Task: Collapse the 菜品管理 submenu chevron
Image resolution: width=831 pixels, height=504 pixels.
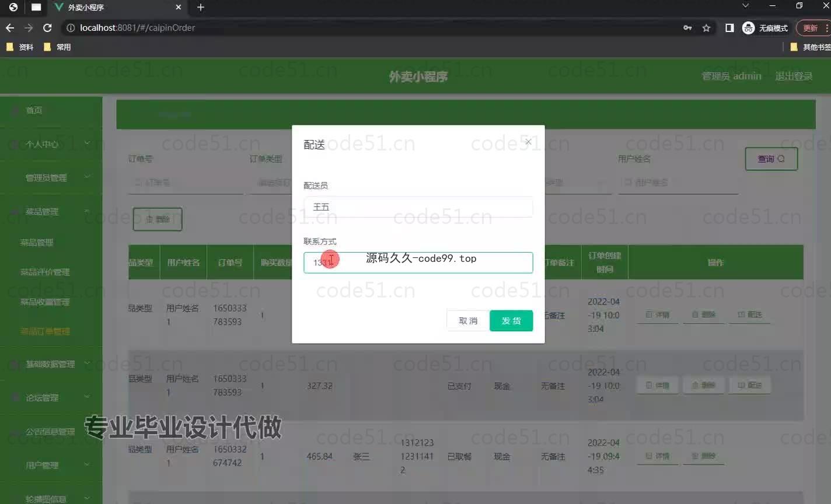Action: [87, 211]
